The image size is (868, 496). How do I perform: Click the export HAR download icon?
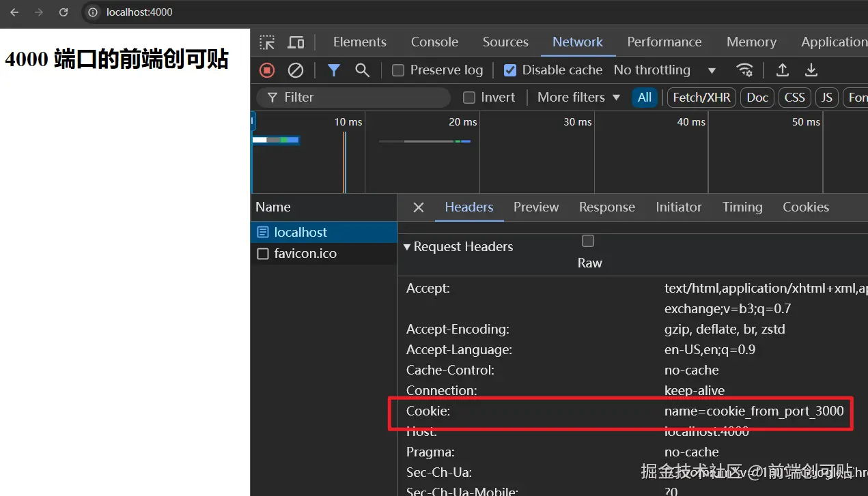click(x=811, y=70)
